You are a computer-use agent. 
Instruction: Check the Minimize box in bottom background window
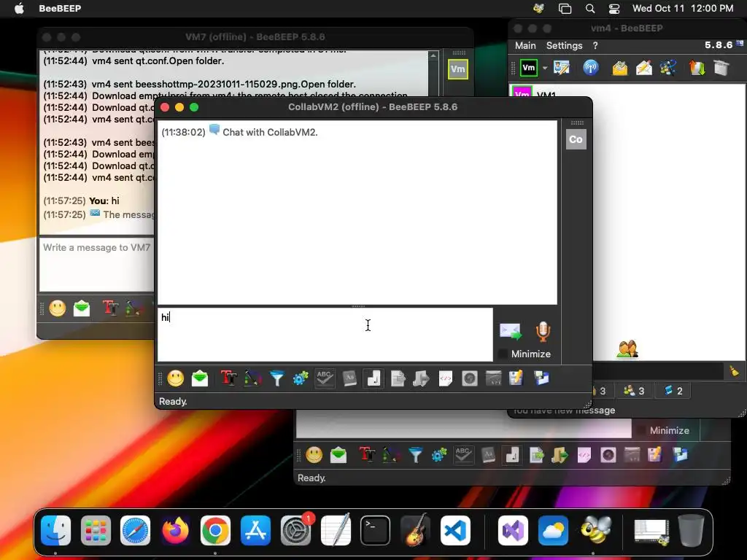pyautogui.click(x=641, y=430)
